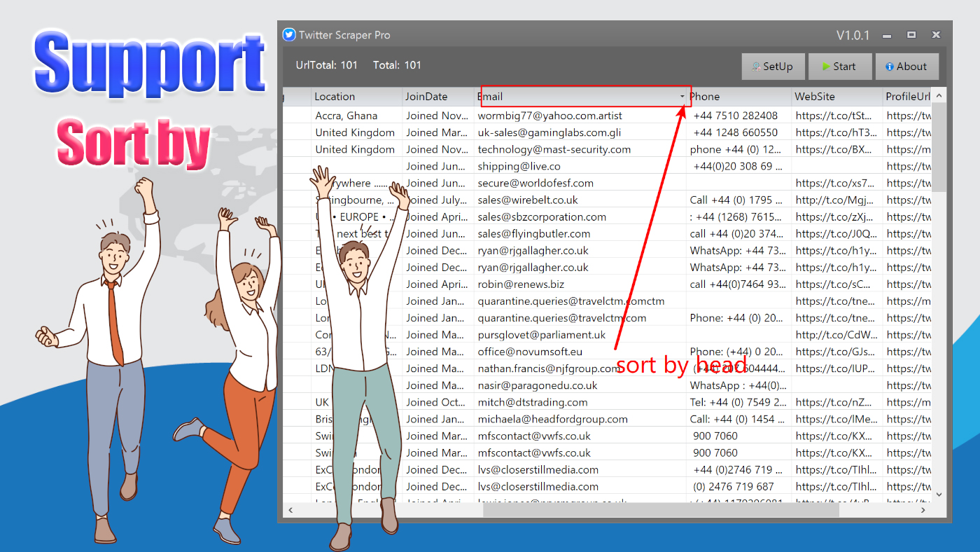The image size is (980, 552).
Task: Select the sales@flyingbutler.com cell
Action: click(x=534, y=233)
